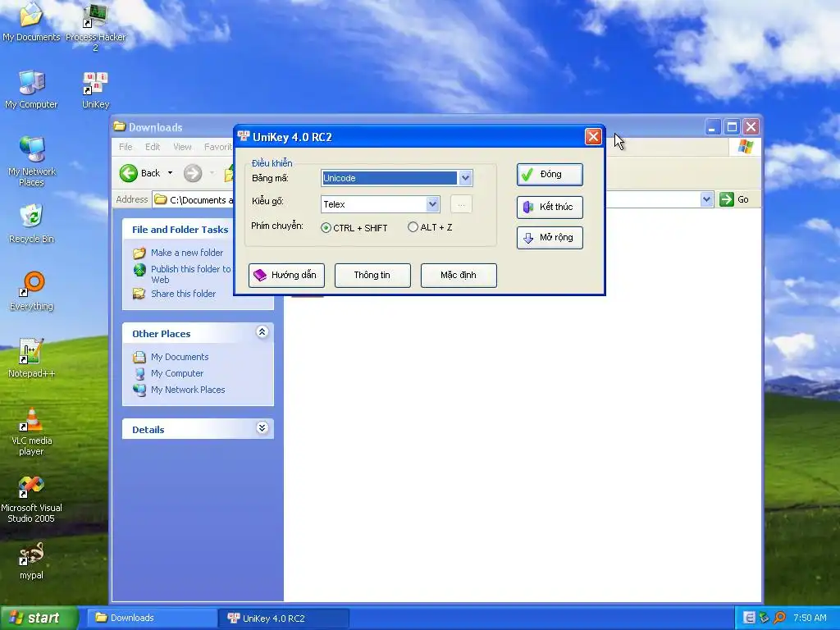Open Process Hacker 2 desktop icon
The height and width of the screenshot is (630, 840).
tap(95, 16)
